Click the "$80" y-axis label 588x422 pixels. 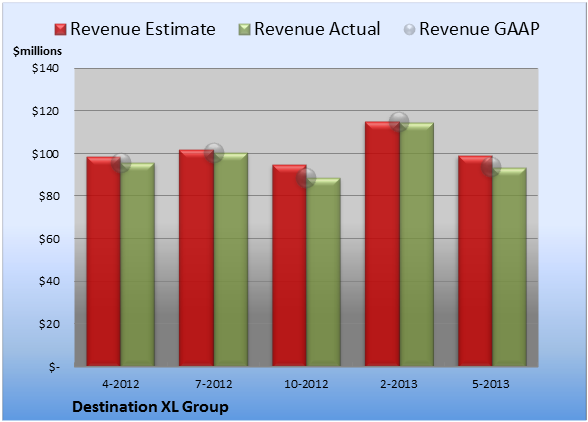49,196
